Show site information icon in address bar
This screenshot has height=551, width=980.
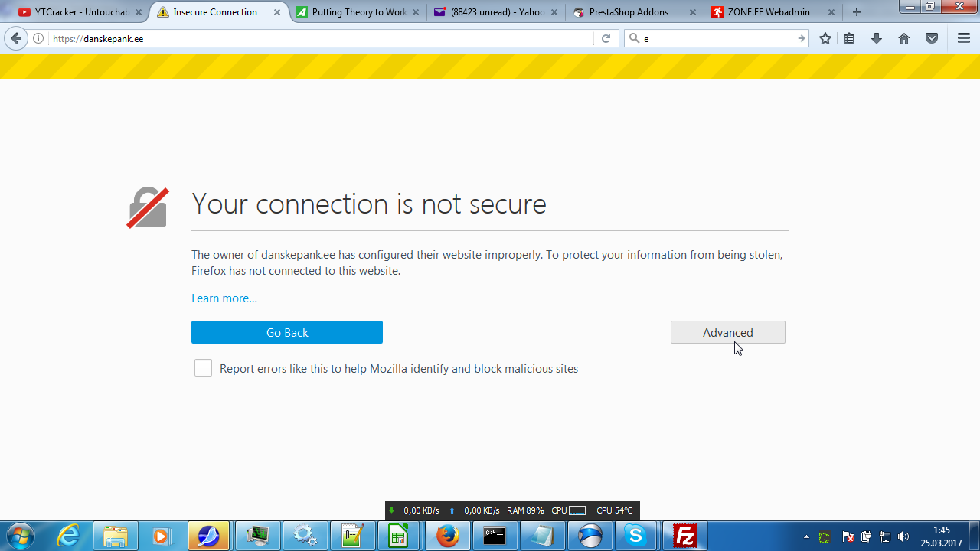tap(38, 38)
